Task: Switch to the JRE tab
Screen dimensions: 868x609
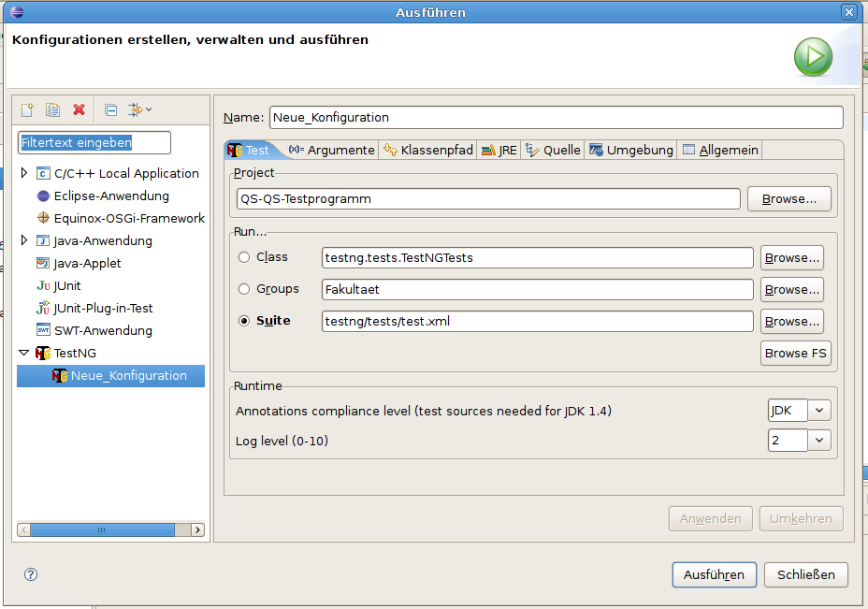Action: pyautogui.click(x=499, y=150)
